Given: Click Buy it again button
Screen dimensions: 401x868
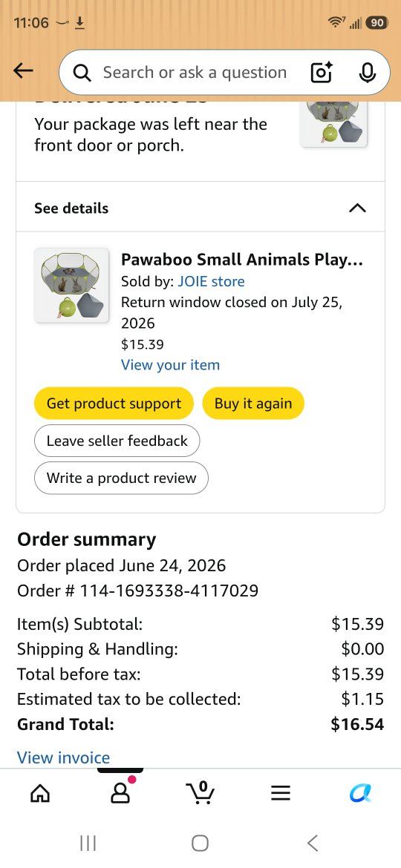Looking at the screenshot, I should (253, 403).
